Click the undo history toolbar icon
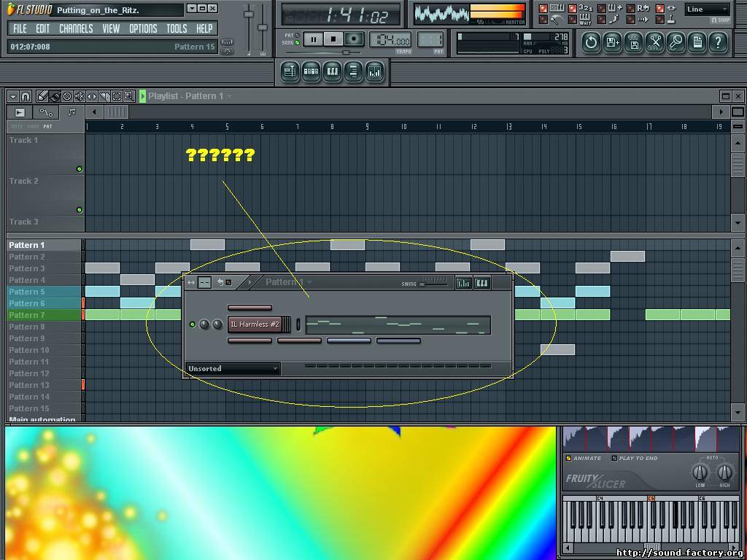The height and width of the screenshot is (560, 747). point(591,42)
